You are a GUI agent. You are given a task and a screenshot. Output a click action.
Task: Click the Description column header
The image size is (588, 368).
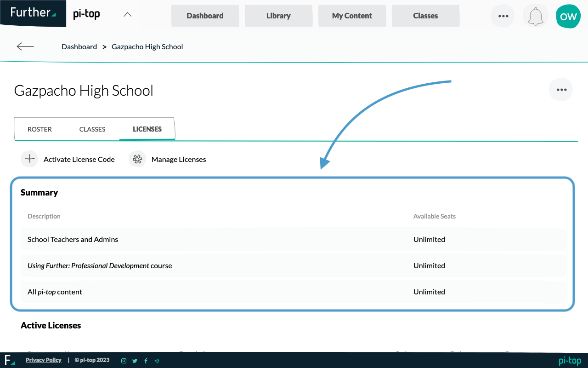point(44,216)
